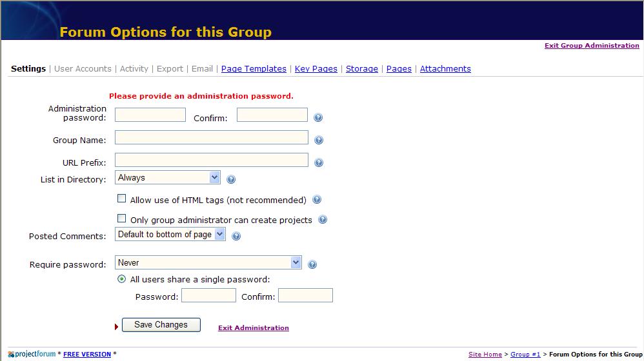Click help icon beside Require password

[312, 264]
